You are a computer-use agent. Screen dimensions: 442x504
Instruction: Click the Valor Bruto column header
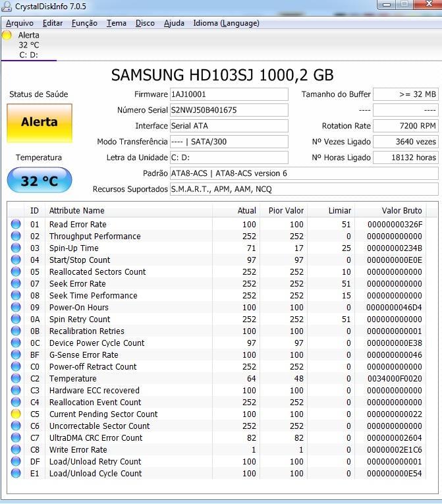391,211
